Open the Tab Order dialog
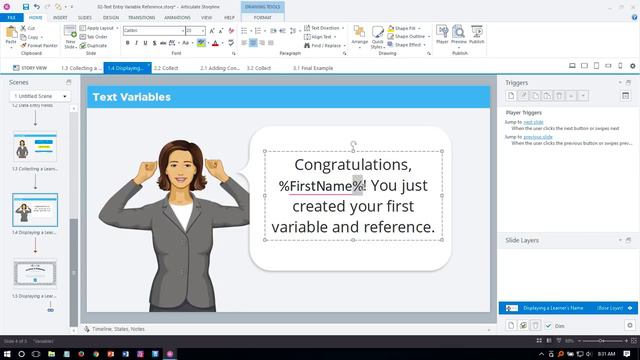640x360 pixels. (93, 37)
